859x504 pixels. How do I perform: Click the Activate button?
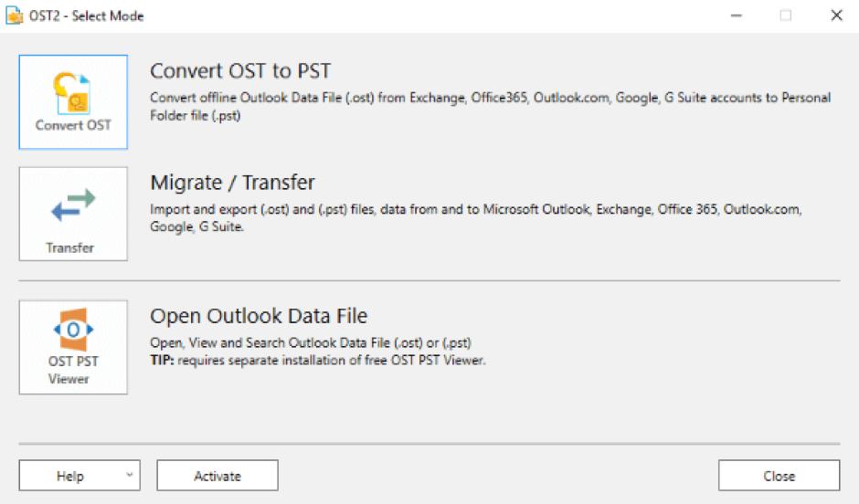point(217,476)
